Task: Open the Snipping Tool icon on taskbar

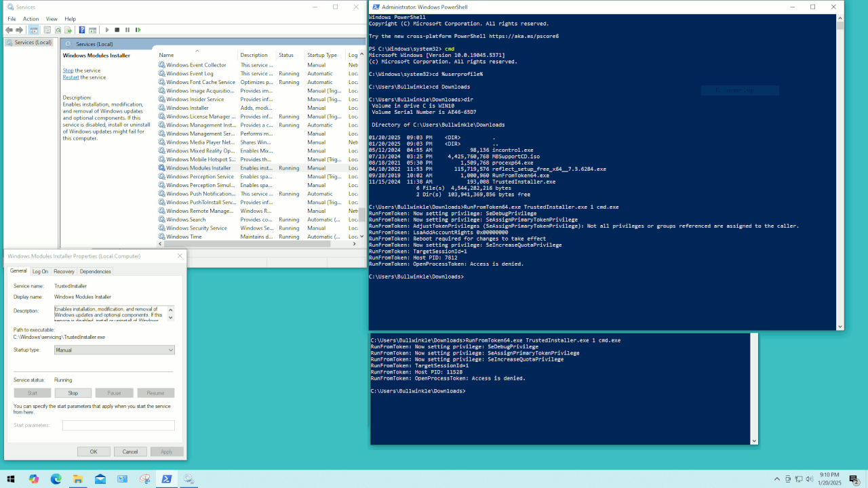Action: [144, 479]
